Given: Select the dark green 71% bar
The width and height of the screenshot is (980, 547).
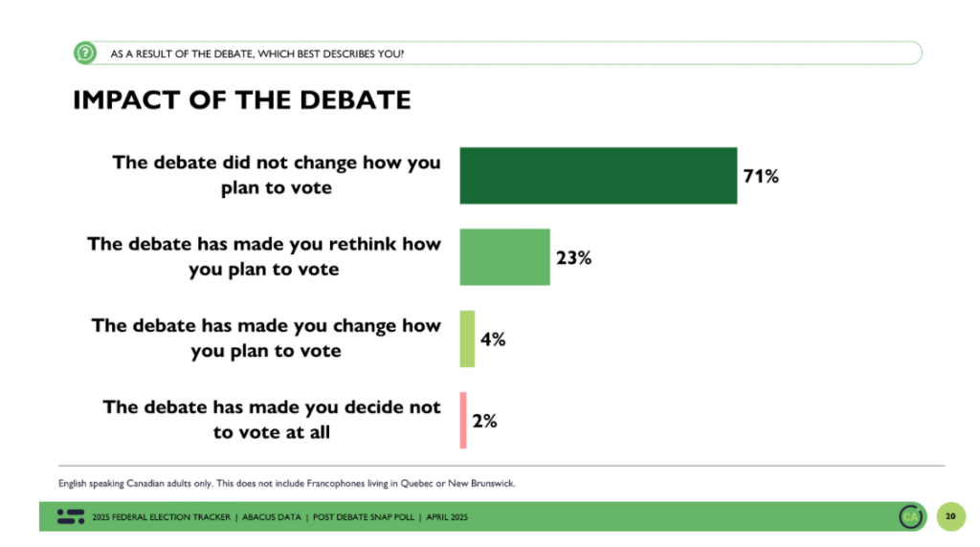Looking at the screenshot, I should [598, 175].
